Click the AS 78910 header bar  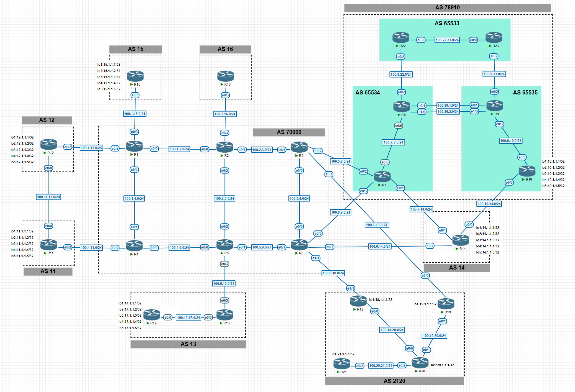tap(448, 8)
